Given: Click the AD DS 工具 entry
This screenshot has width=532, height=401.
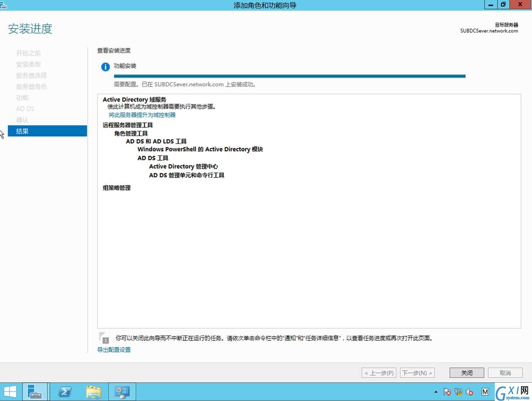Looking at the screenshot, I should pyautogui.click(x=153, y=158).
